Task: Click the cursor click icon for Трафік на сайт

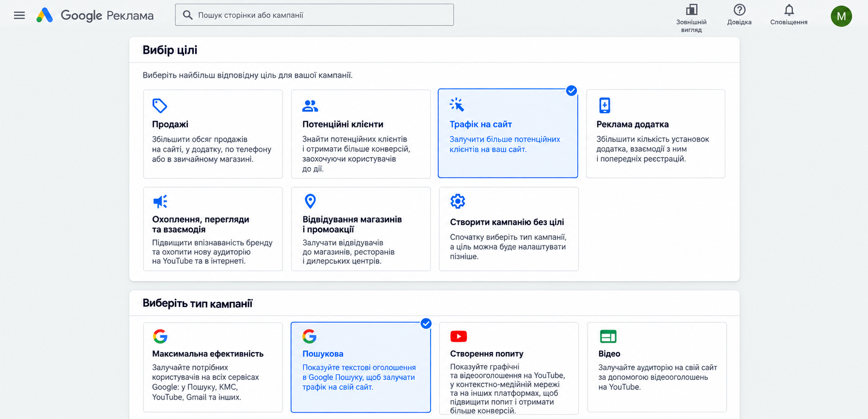Action: tap(457, 105)
